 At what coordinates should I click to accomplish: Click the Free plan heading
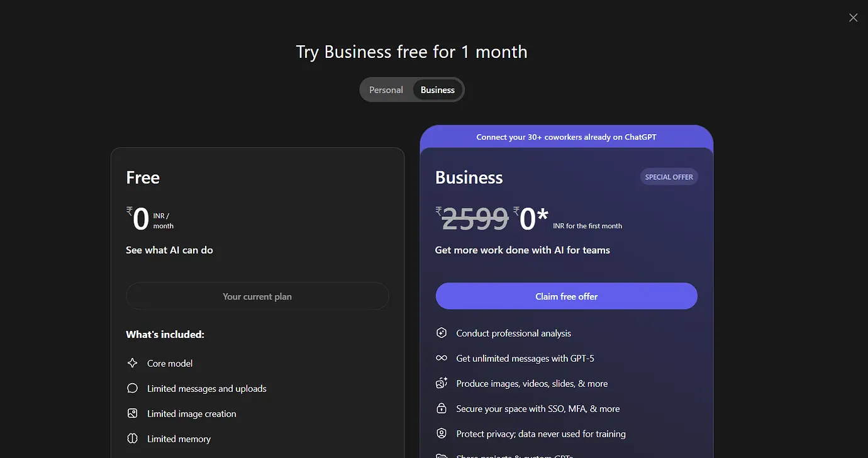(x=143, y=177)
